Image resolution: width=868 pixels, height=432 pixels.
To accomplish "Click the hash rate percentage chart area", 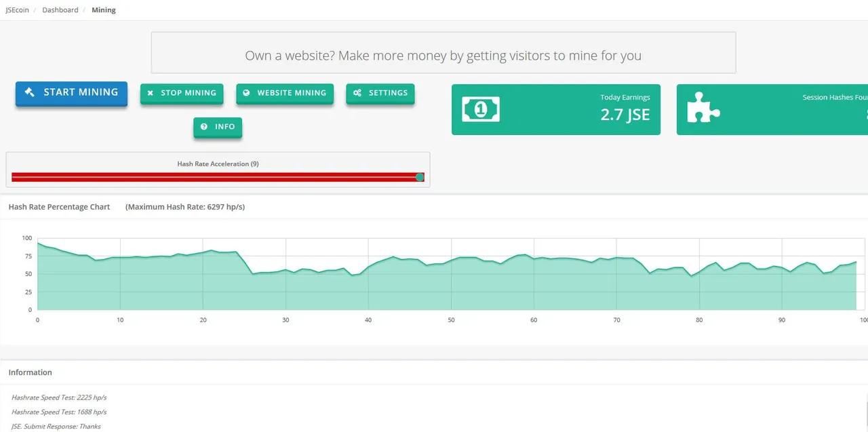I will (x=450, y=274).
